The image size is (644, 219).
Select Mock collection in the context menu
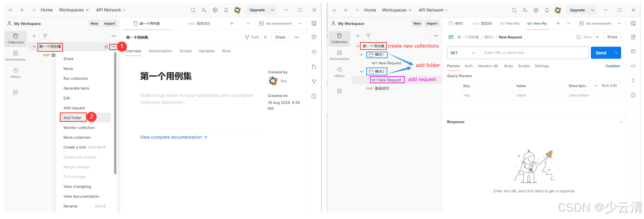coord(77,137)
